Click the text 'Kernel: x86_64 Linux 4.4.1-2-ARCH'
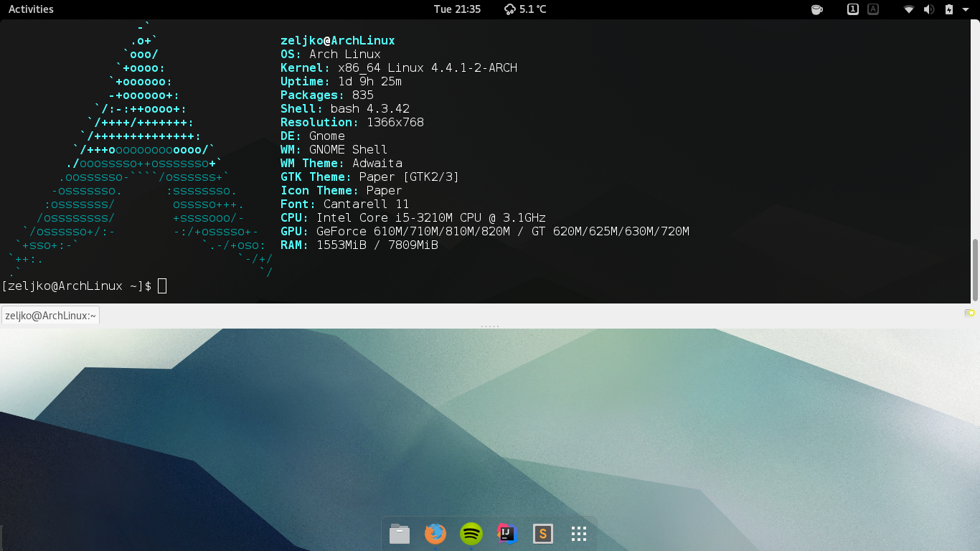The image size is (980, 551). (x=399, y=68)
